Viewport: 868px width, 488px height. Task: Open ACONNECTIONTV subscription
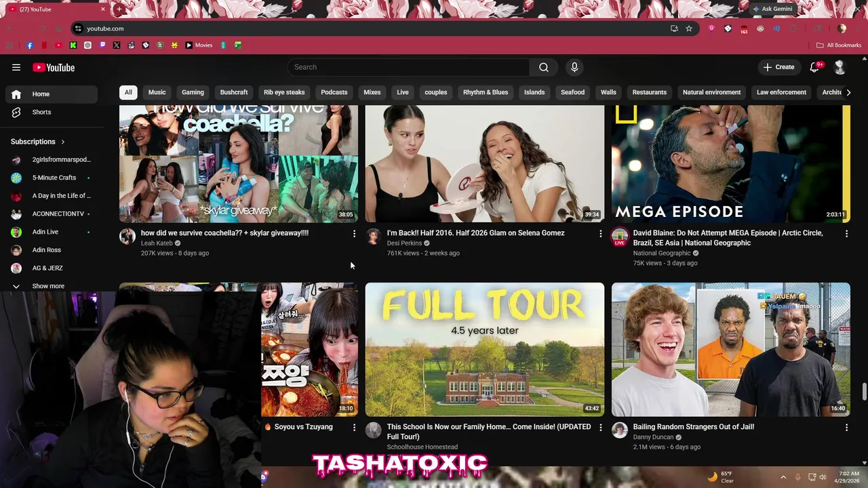click(52, 213)
